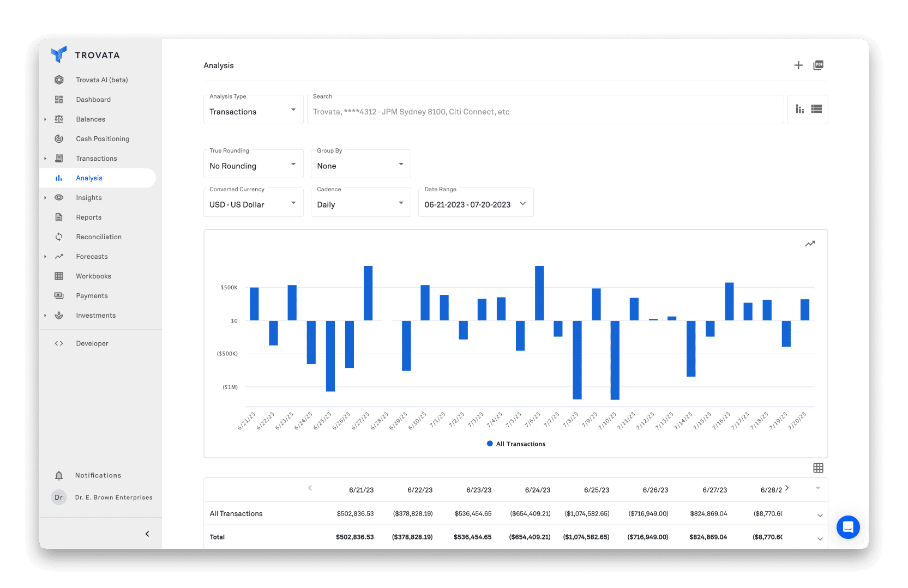Viewport: 908px width, 588px height.
Task: Click the Search input field
Action: click(545, 112)
